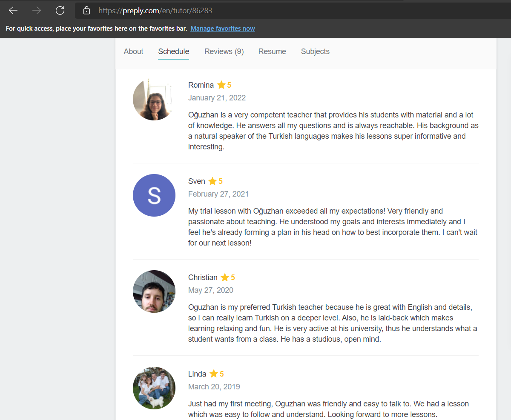Click the star next to Romina's rating

[221, 85]
